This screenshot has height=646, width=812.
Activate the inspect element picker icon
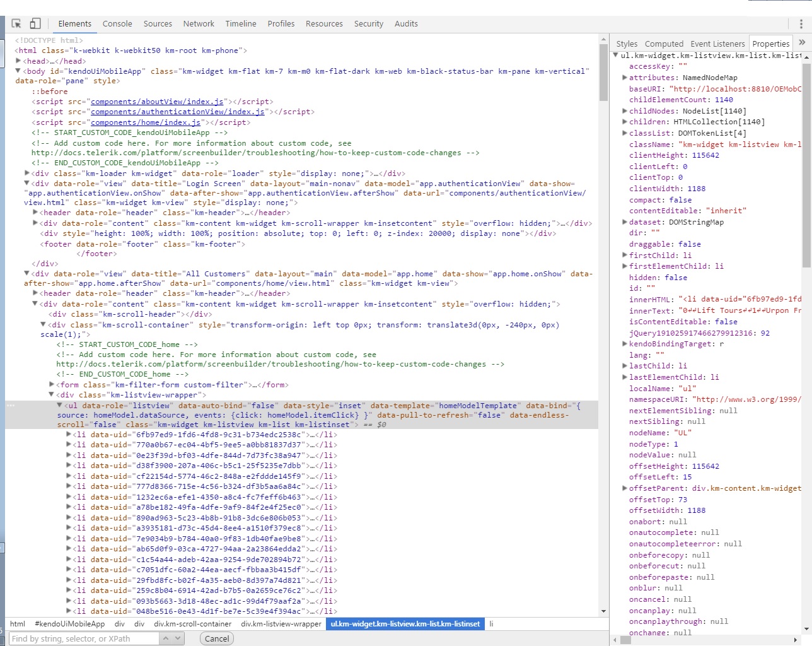pos(16,24)
